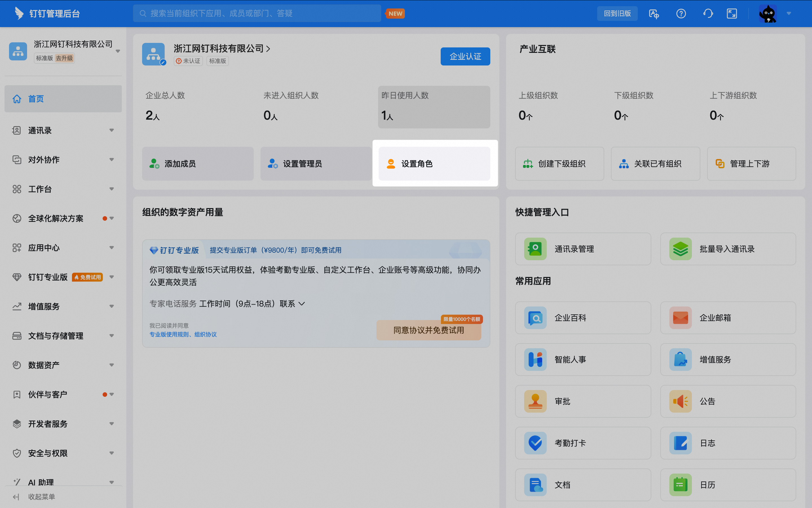Click the fullscreen expand icon in header

[732, 14]
